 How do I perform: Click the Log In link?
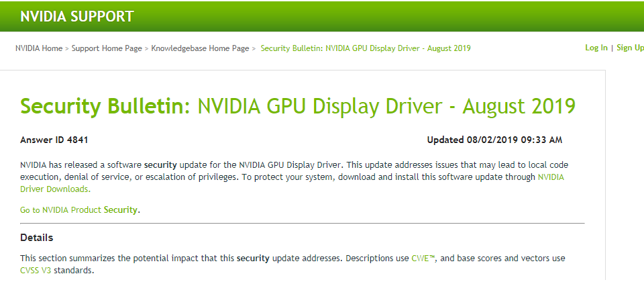click(596, 48)
